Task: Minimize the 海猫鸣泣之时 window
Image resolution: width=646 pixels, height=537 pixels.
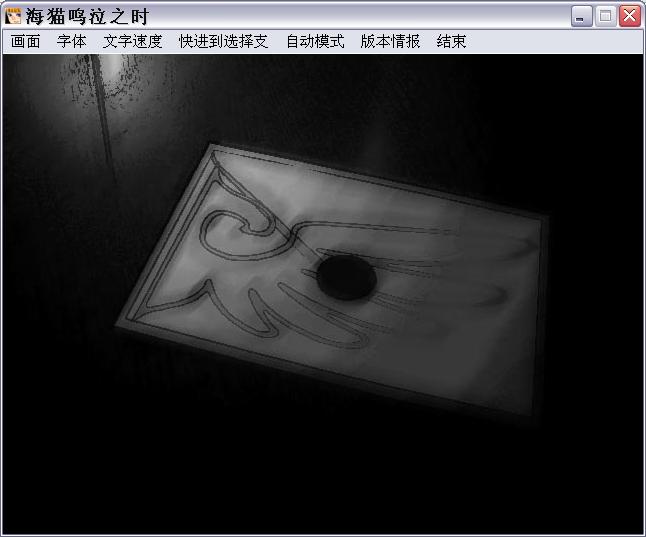Action: tap(581, 16)
